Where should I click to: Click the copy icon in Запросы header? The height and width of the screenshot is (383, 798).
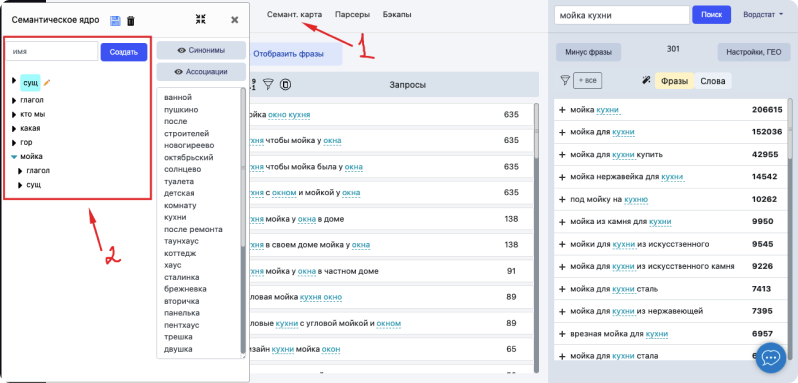click(286, 84)
